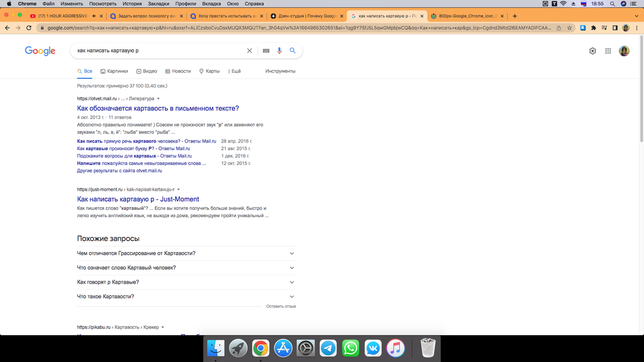Image resolution: width=644 pixels, height=362 pixels.
Task: Open VK Messenger from the Dock
Action: tap(373, 349)
